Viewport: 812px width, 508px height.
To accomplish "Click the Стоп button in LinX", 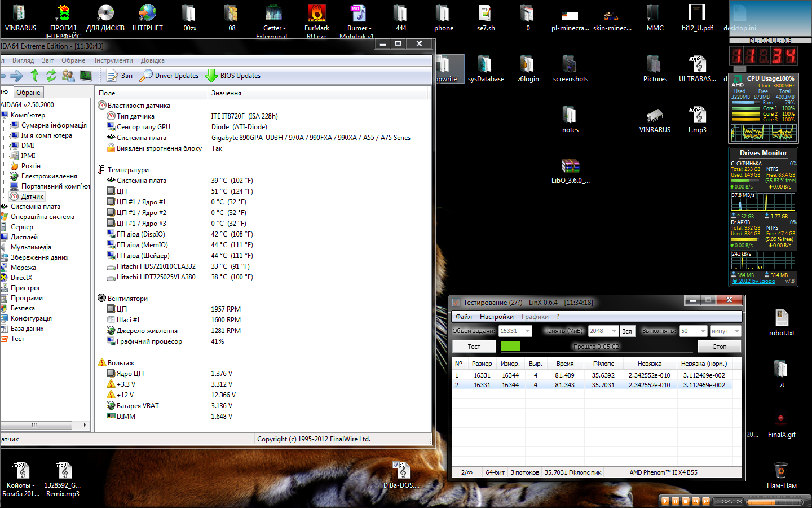I will pos(719,347).
